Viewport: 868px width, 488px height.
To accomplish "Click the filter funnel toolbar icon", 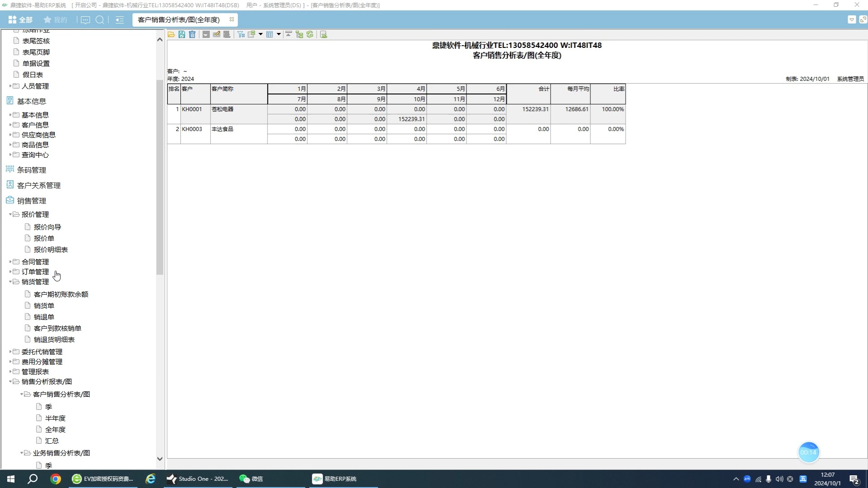I will pyautogui.click(x=241, y=34).
